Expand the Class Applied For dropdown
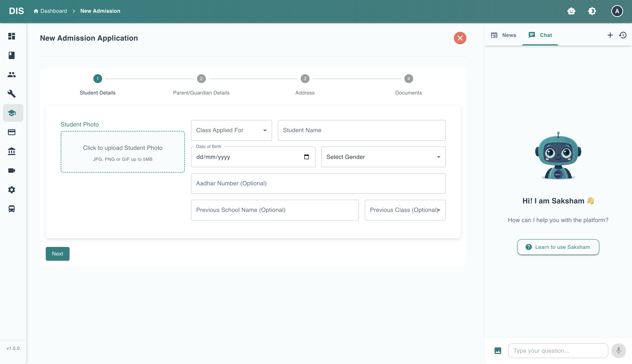Screen dimensions: 632x364 pyautogui.click(x=231, y=130)
